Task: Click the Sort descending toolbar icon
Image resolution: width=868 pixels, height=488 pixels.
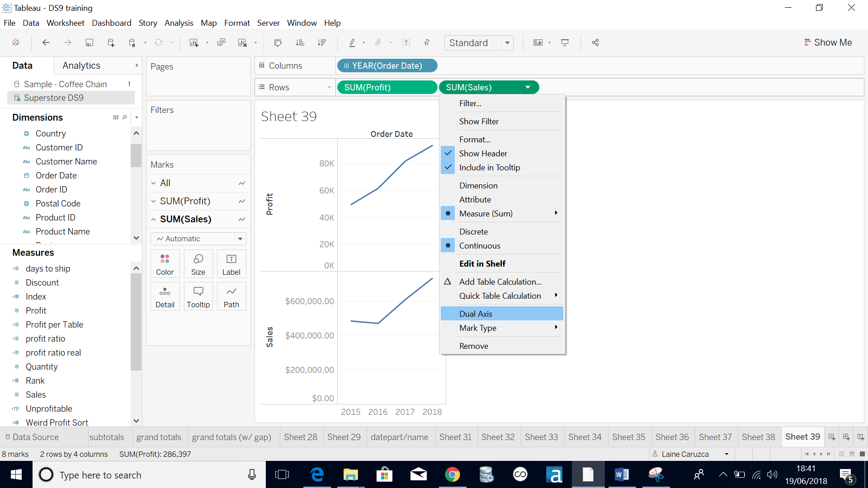Action: point(322,42)
